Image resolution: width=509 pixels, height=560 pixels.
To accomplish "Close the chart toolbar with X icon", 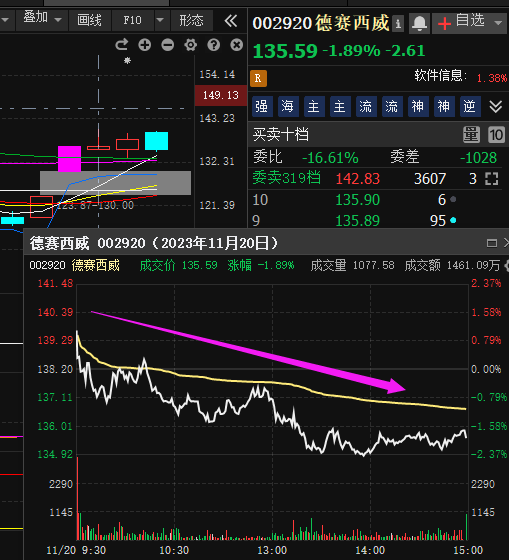I will coord(236,45).
